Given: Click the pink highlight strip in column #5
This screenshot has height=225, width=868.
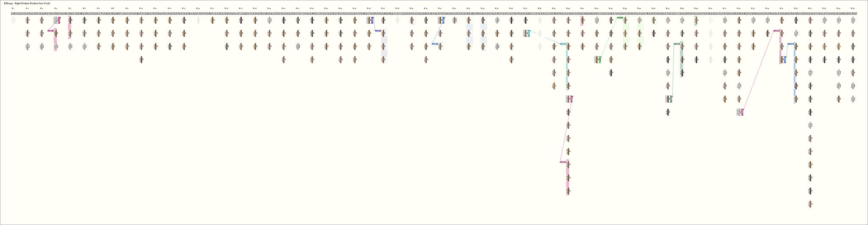Looking at the screenshot, I should (x=70, y=28).
